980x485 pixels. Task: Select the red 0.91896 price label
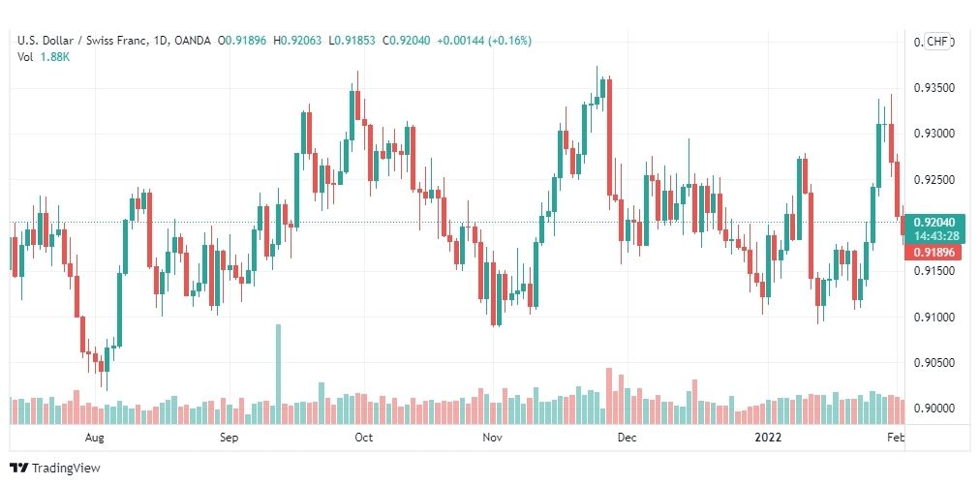(x=934, y=252)
